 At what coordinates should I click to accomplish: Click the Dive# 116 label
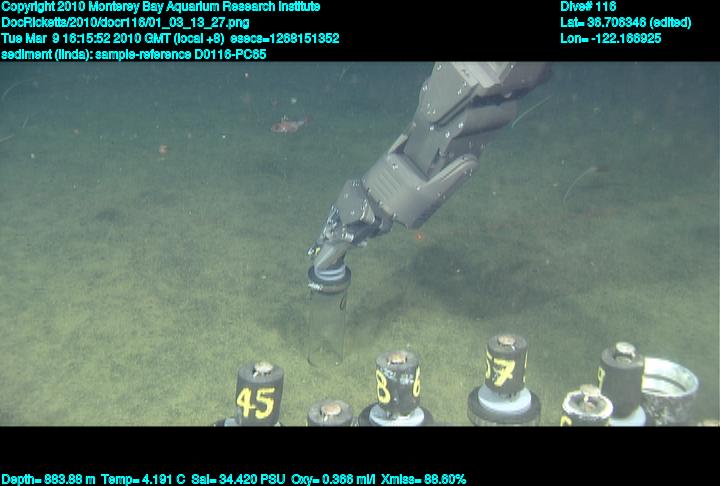coord(588,6)
